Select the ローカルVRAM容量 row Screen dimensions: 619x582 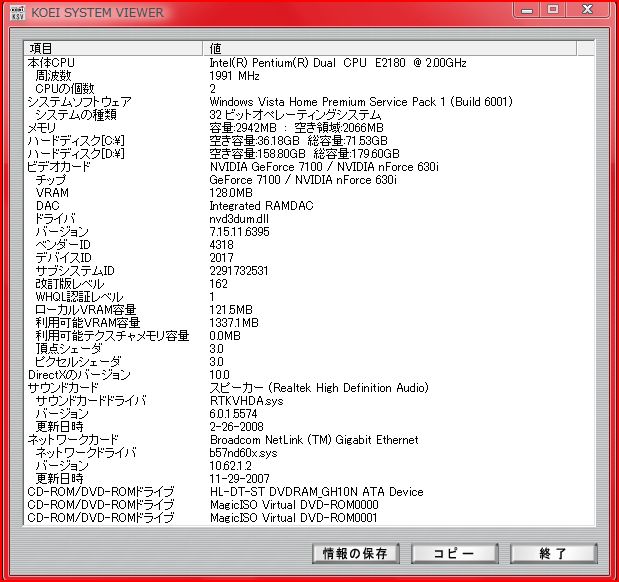point(86,310)
